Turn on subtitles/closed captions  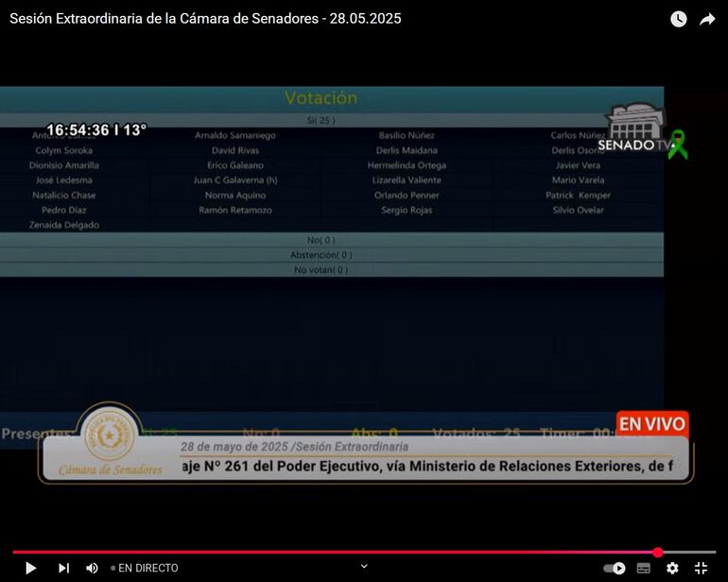pyautogui.click(x=644, y=568)
